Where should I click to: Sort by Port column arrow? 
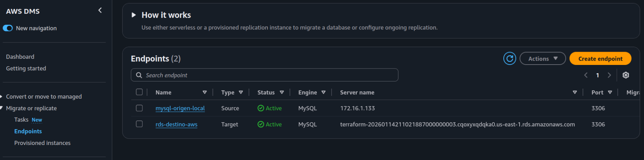(x=610, y=92)
